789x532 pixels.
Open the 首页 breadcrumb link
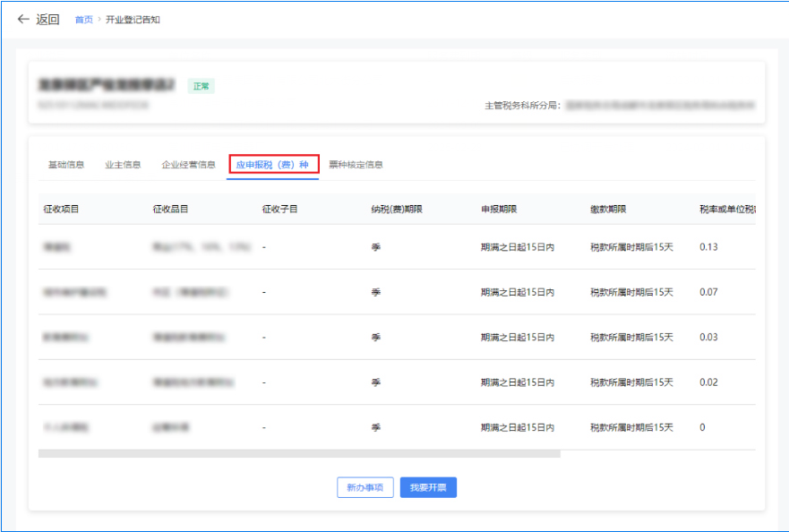coord(83,20)
